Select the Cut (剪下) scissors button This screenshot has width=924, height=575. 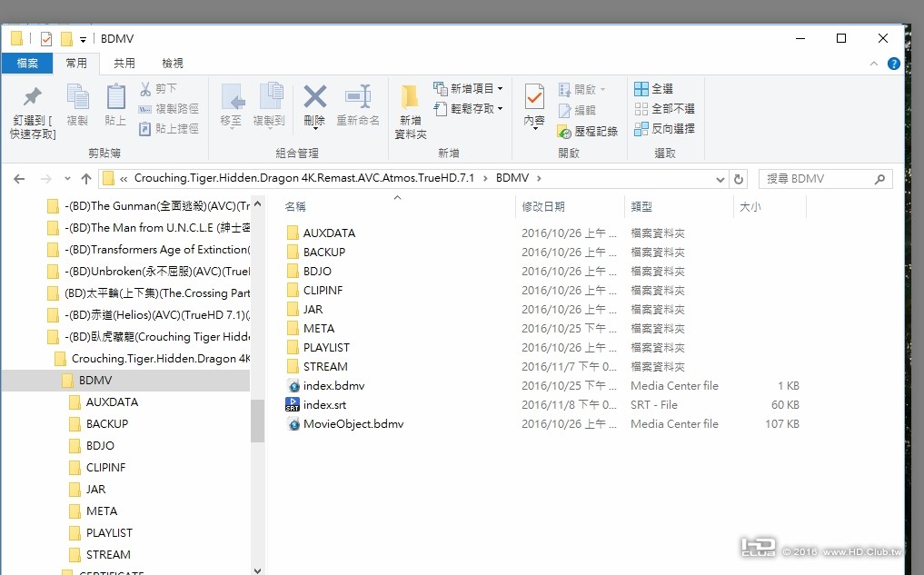(x=158, y=88)
